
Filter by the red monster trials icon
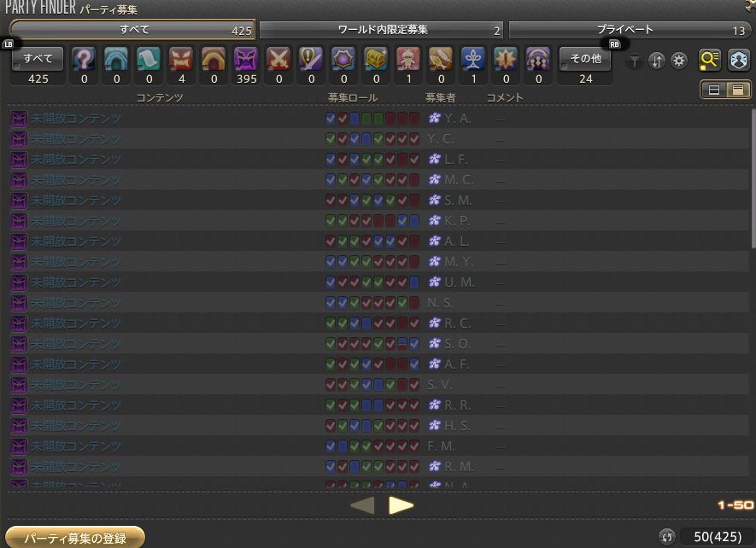coord(181,59)
